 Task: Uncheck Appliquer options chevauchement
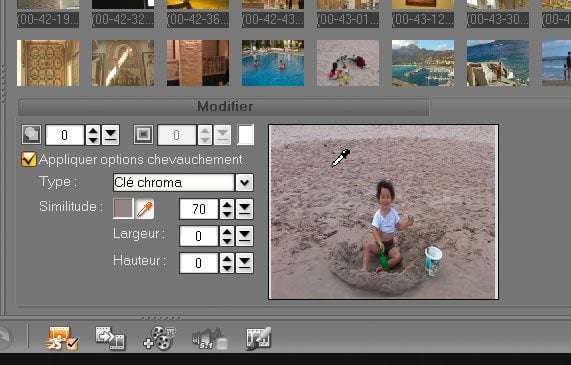point(29,160)
